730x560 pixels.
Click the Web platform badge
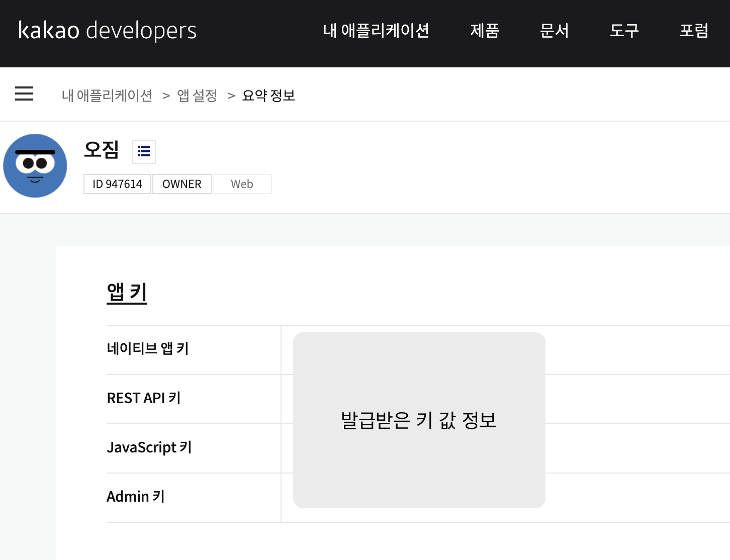click(242, 184)
